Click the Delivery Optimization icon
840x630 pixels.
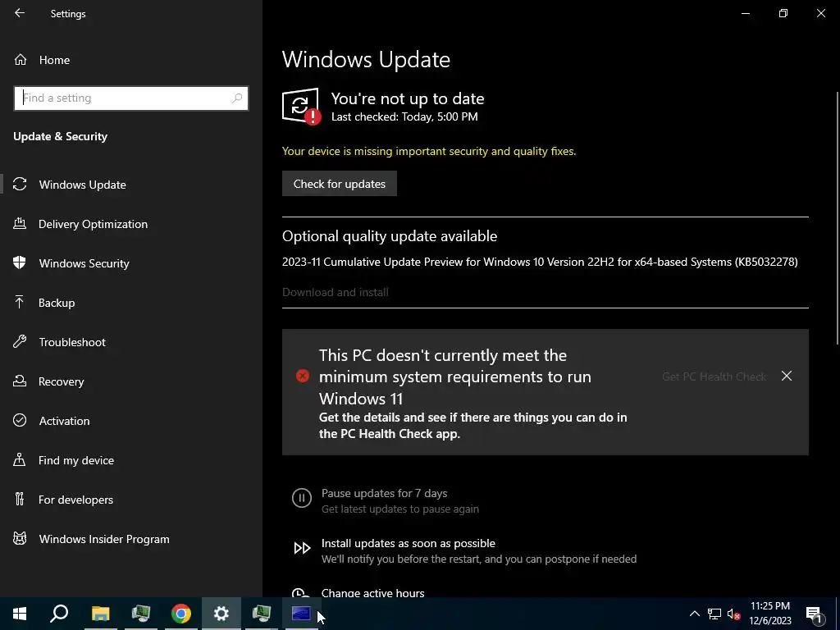20,223
